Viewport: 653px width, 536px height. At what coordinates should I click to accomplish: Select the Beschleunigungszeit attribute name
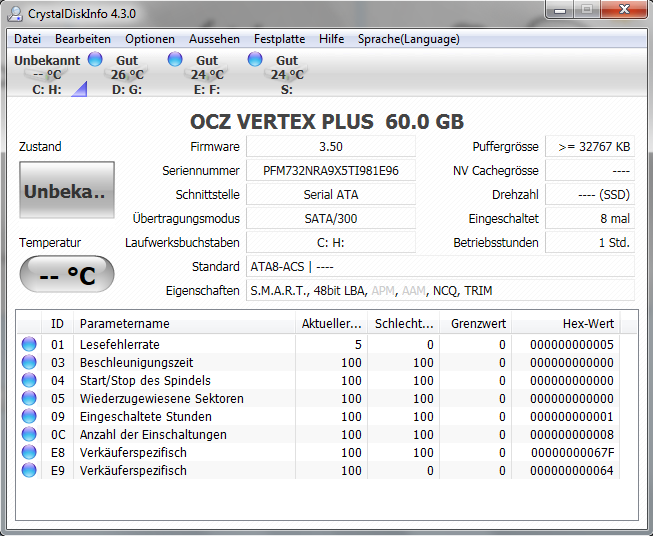(x=137, y=362)
